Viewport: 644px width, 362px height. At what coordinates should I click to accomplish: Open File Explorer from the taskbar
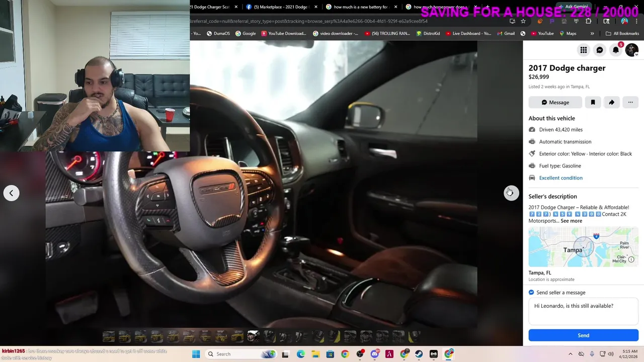[315, 354]
